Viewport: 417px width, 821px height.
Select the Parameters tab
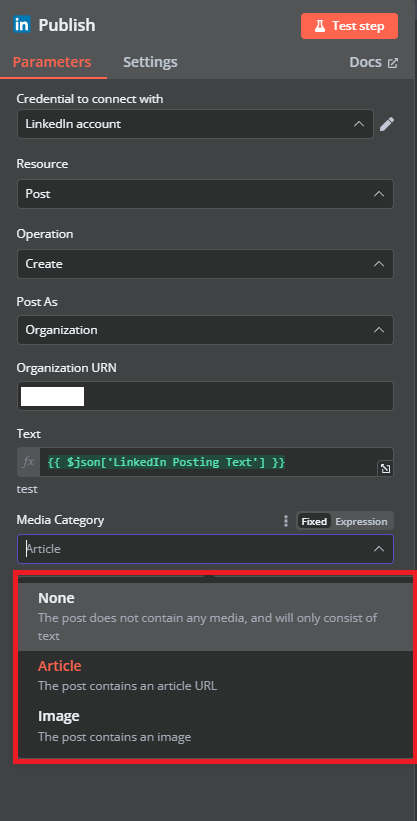click(x=52, y=62)
